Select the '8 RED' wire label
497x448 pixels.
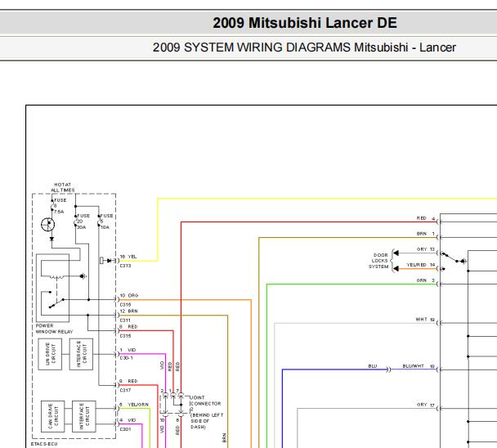click(128, 326)
